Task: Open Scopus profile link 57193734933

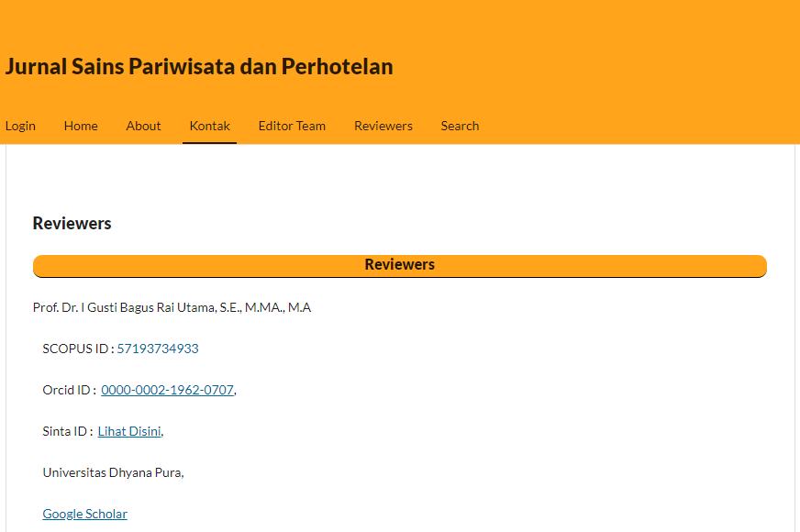Action: (158, 349)
